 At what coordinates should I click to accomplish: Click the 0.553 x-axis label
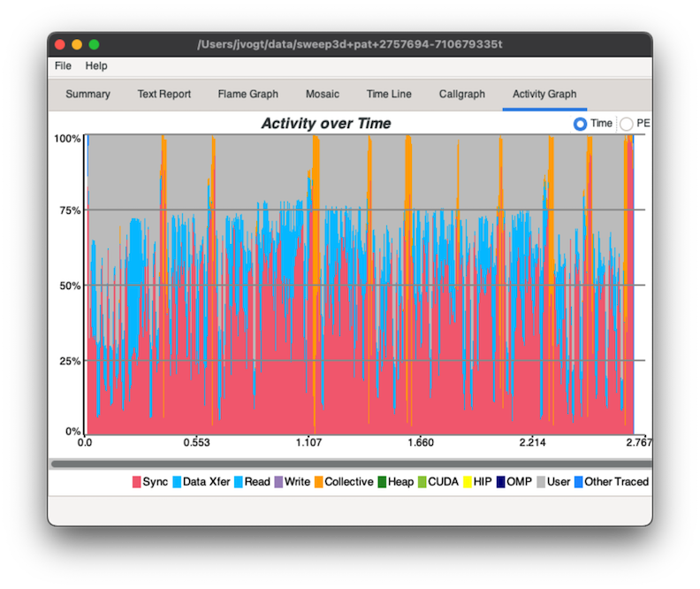pyautogui.click(x=197, y=442)
